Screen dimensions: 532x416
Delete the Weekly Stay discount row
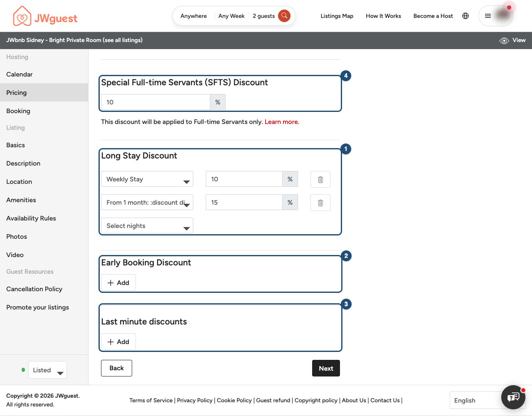[x=320, y=179]
